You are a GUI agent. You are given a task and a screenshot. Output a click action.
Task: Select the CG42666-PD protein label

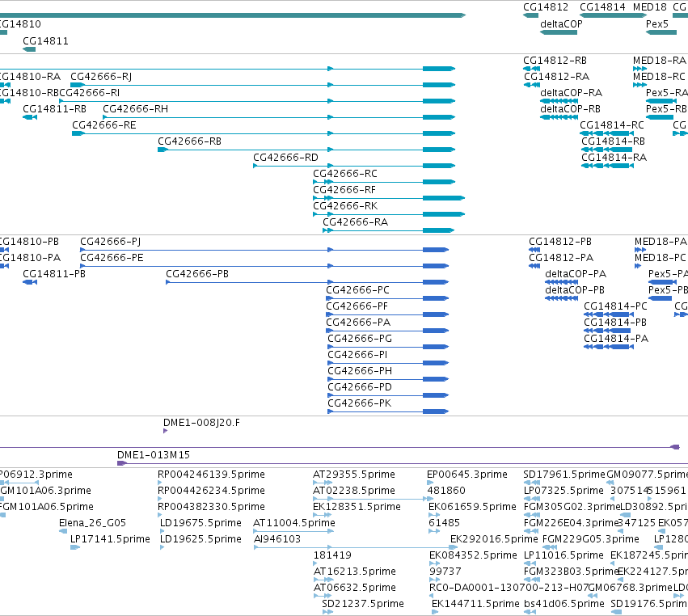point(359,387)
